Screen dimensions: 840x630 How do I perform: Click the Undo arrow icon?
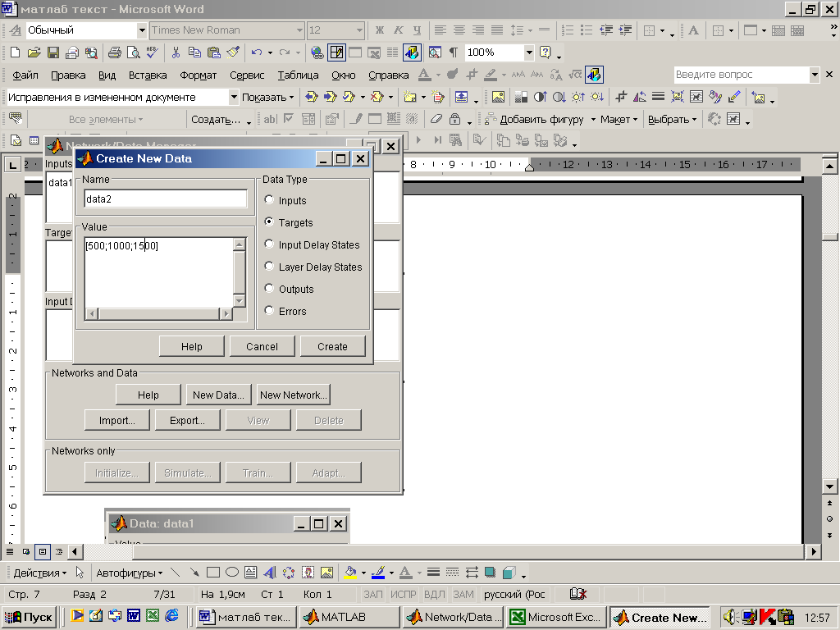pyautogui.click(x=257, y=52)
